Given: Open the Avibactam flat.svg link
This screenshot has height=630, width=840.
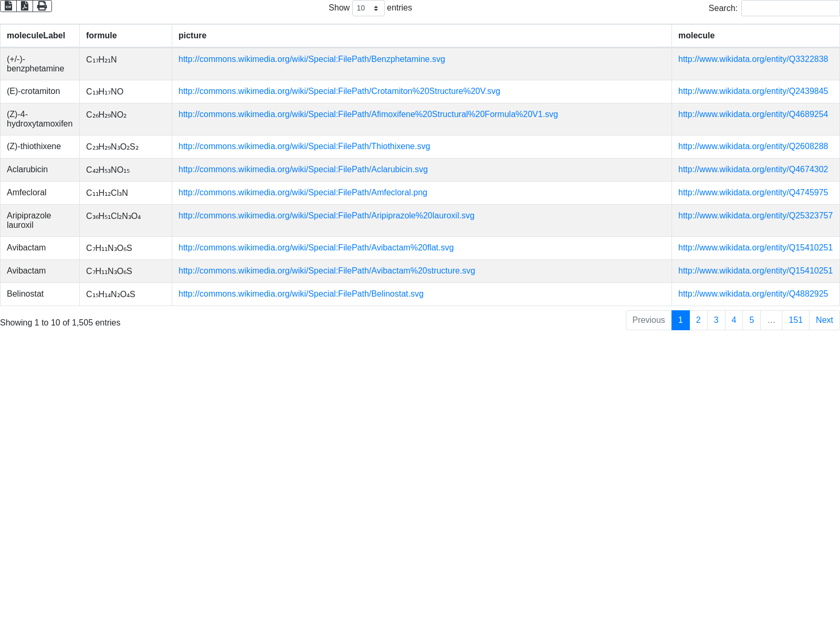Looking at the screenshot, I should click(316, 248).
